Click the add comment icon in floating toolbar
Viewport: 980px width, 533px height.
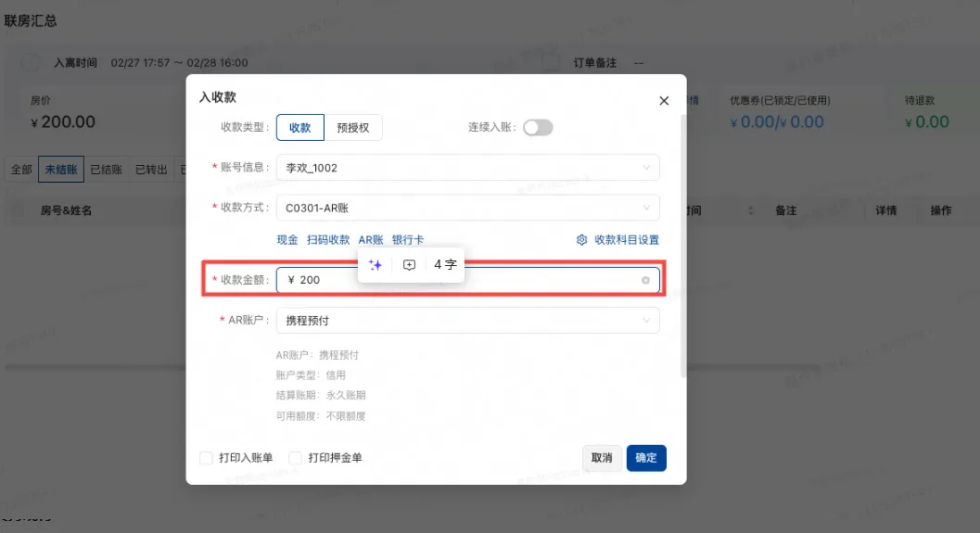[x=409, y=265]
